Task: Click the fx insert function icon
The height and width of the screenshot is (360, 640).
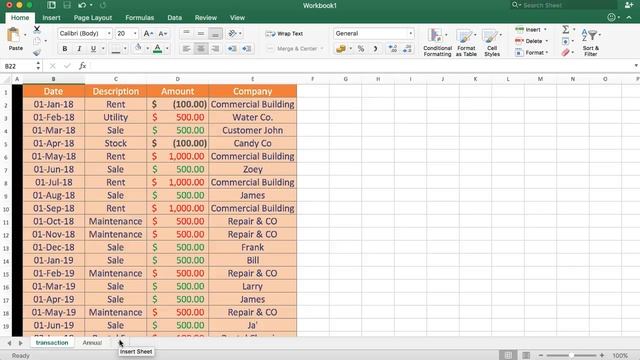Action: click(x=82, y=66)
